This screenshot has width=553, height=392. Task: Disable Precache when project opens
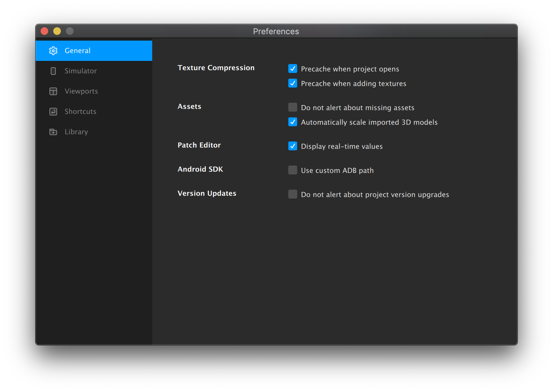click(x=293, y=69)
